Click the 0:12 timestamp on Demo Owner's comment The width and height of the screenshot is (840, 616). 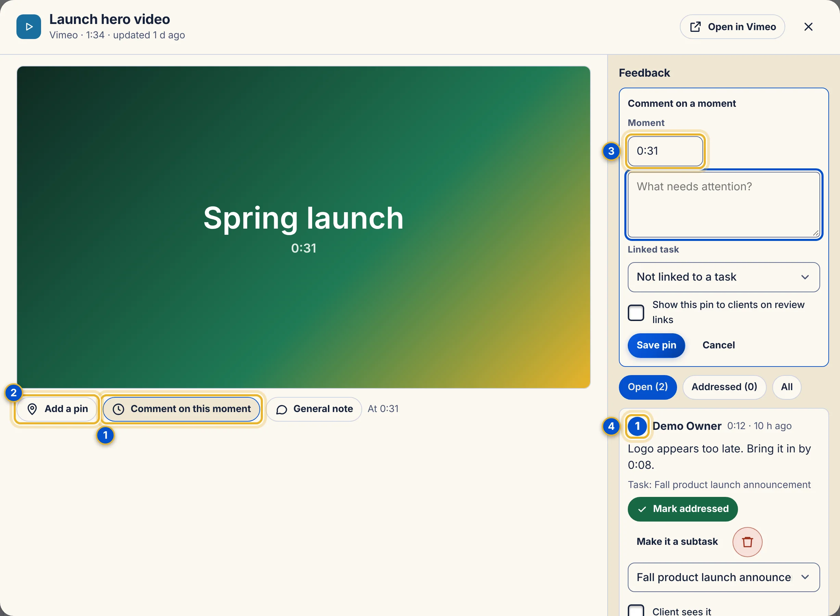click(x=736, y=426)
